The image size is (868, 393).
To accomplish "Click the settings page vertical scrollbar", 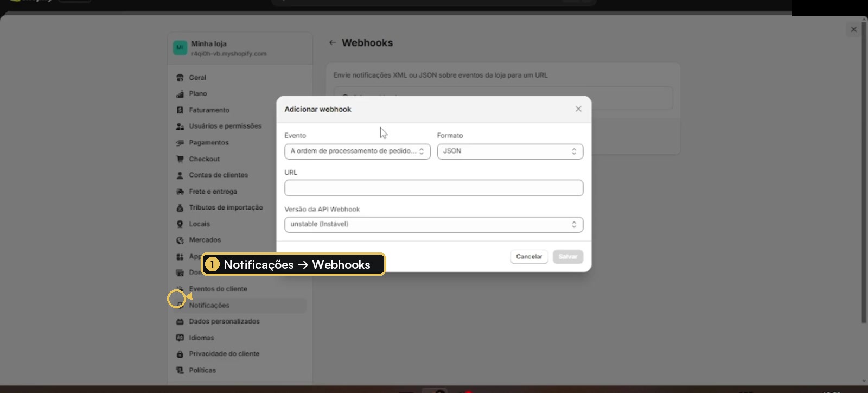I will 864,174.
